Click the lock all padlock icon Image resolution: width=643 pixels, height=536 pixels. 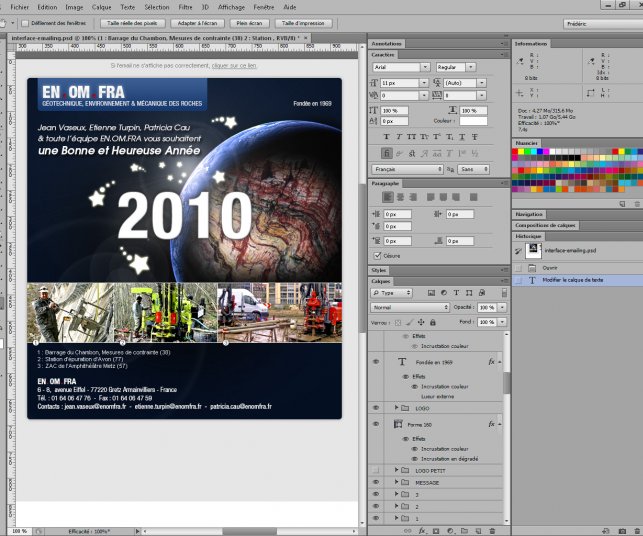[434, 323]
